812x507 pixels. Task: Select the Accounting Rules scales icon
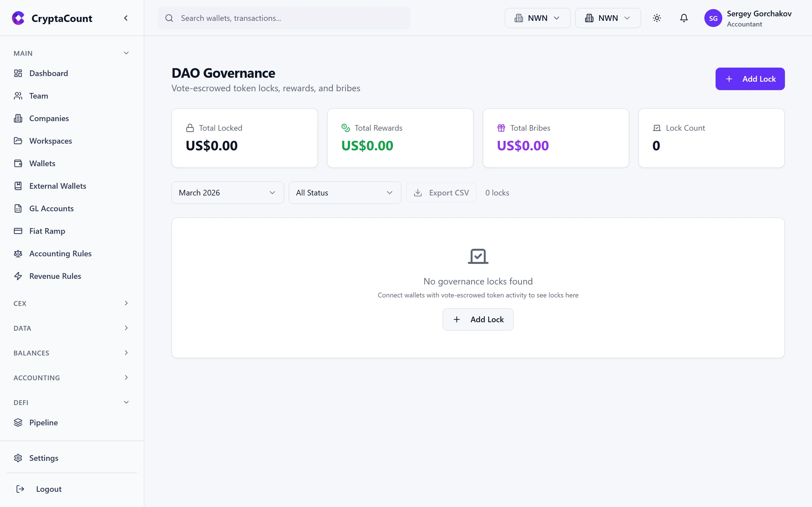[x=18, y=253]
